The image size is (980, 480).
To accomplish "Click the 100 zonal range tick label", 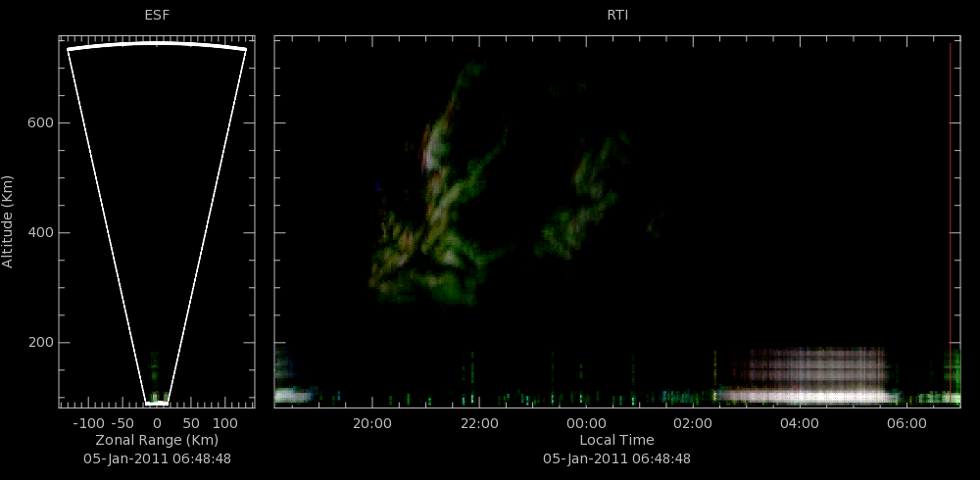I will pyautogui.click(x=225, y=424).
